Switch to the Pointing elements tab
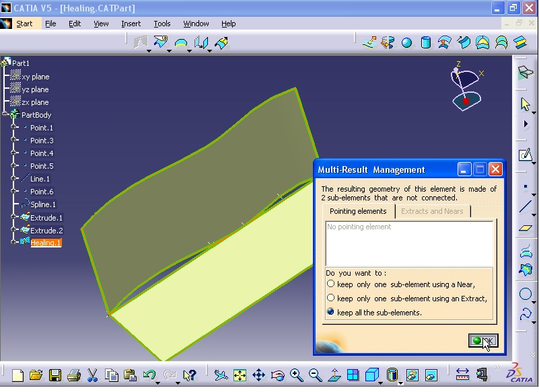 click(x=358, y=211)
